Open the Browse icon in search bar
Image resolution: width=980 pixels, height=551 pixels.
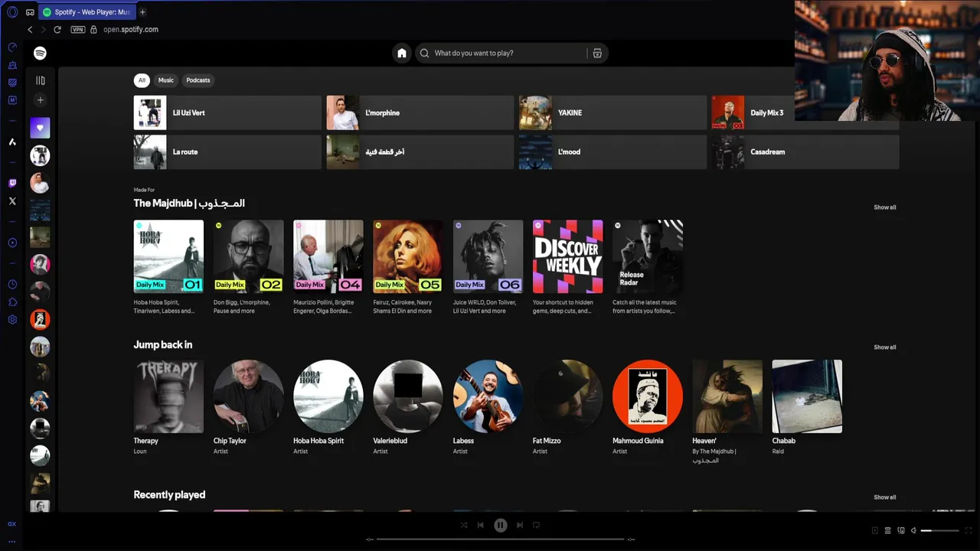[597, 53]
